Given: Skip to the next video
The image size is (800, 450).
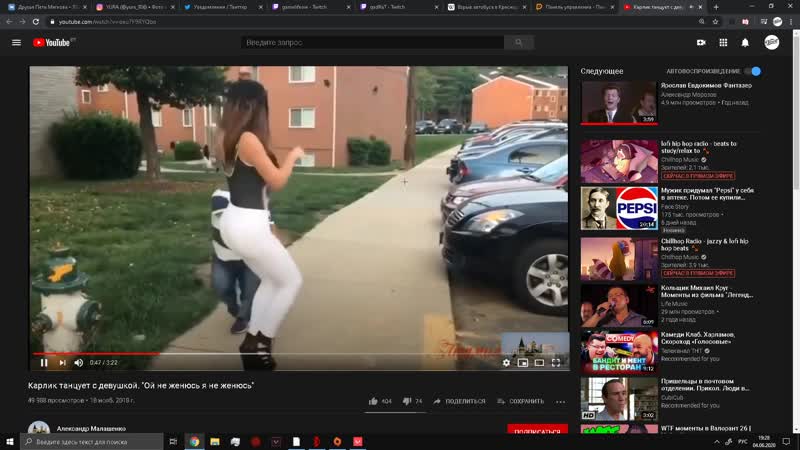Looking at the screenshot, I should (x=62, y=363).
